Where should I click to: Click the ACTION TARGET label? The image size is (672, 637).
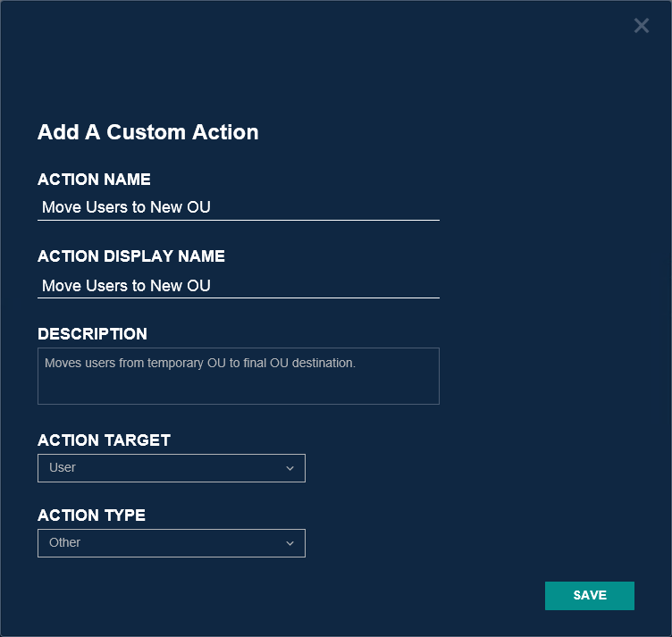click(x=104, y=440)
